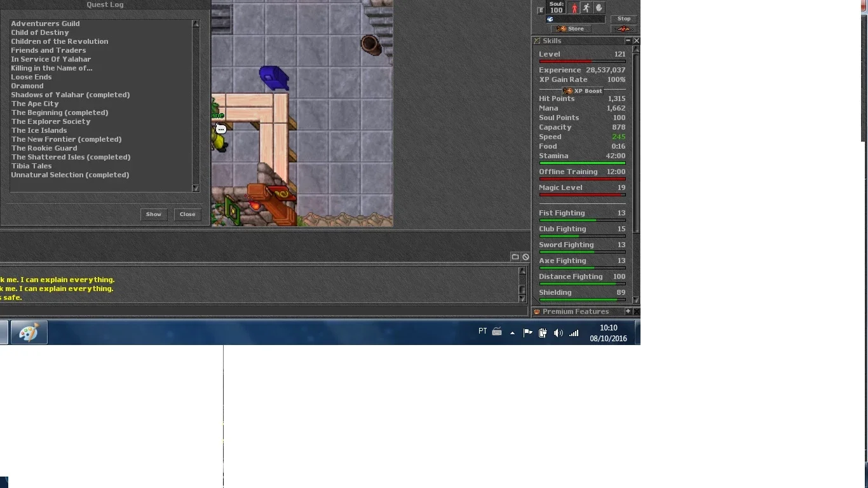Select the running chase mode icon
868x488 pixels.
point(587,8)
